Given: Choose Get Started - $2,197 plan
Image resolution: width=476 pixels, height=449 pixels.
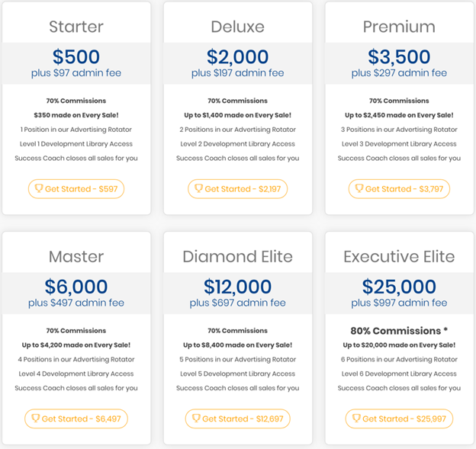Looking at the screenshot, I should pyautogui.click(x=238, y=189).
